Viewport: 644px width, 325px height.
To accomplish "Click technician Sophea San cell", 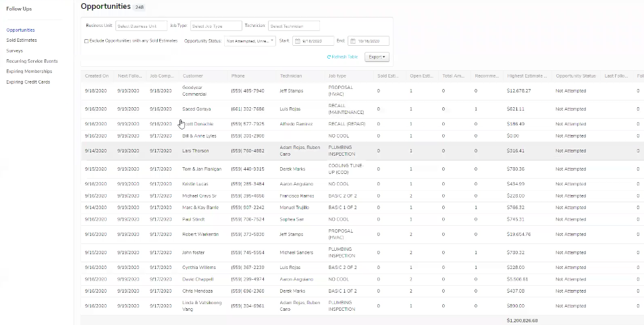I will 292,220.
